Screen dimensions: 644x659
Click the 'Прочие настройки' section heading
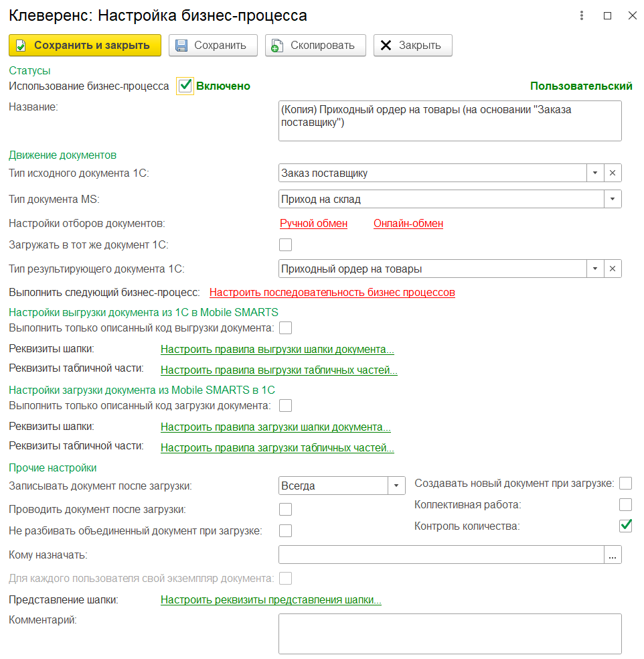click(x=53, y=467)
